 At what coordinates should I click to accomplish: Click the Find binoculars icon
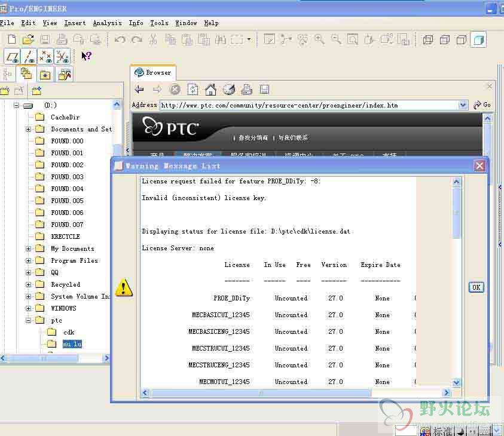[x=221, y=39]
